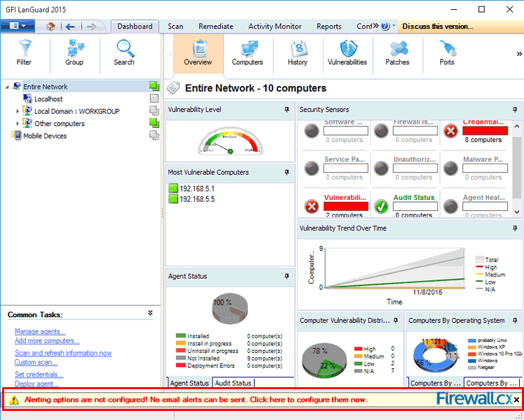Pin the Computer Vulnerability Distribution panel
Viewport: 524px width, 420px height.
coord(396,320)
